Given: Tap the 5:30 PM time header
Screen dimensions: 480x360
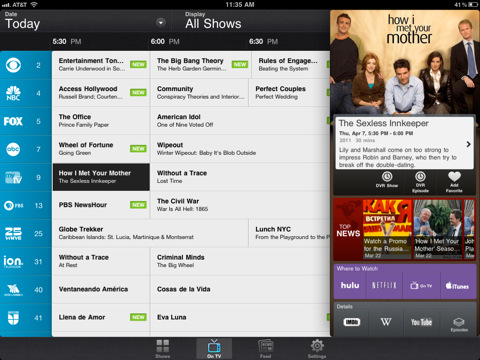Looking at the screenshot, I should 67,42.
